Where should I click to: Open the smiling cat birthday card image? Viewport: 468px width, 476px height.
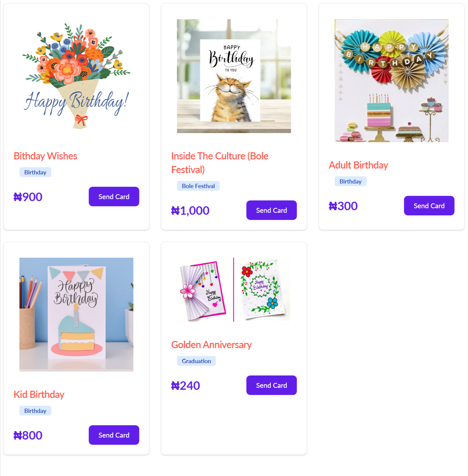point(234,76)
